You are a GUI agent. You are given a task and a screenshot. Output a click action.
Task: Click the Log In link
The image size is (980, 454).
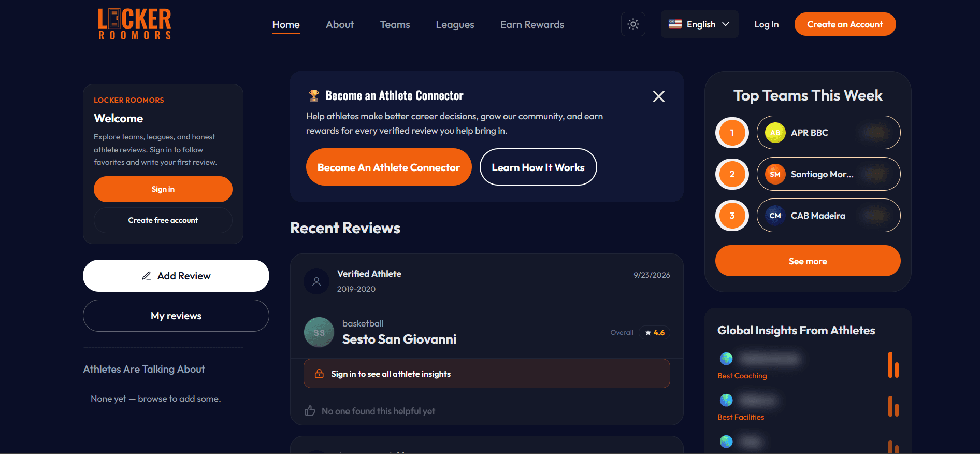coord(766,24)
